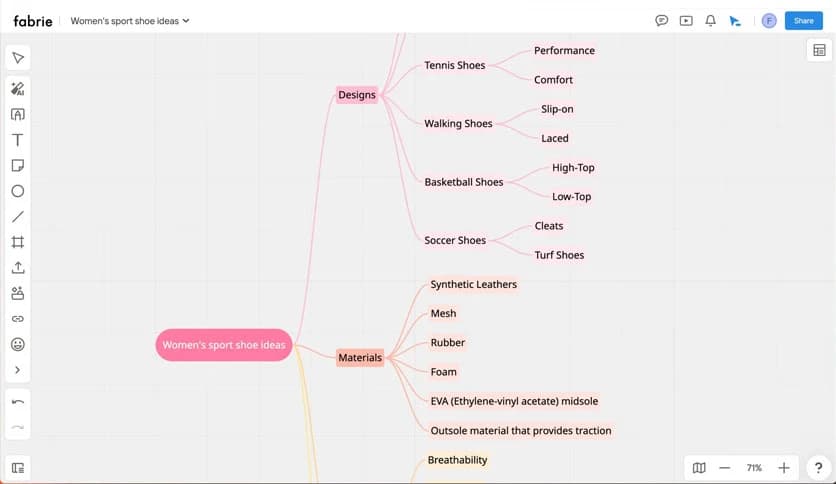Click the Share button

804,20
